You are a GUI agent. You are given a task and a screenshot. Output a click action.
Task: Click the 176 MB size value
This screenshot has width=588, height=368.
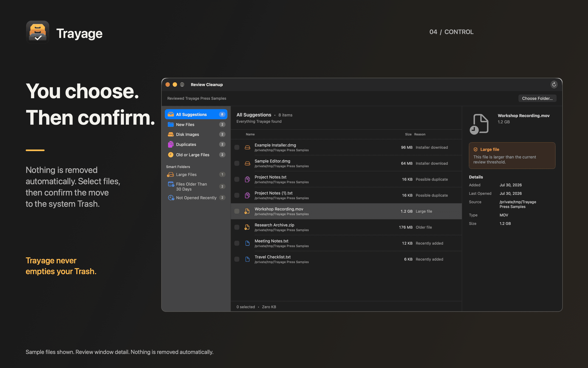click(406, 227)
